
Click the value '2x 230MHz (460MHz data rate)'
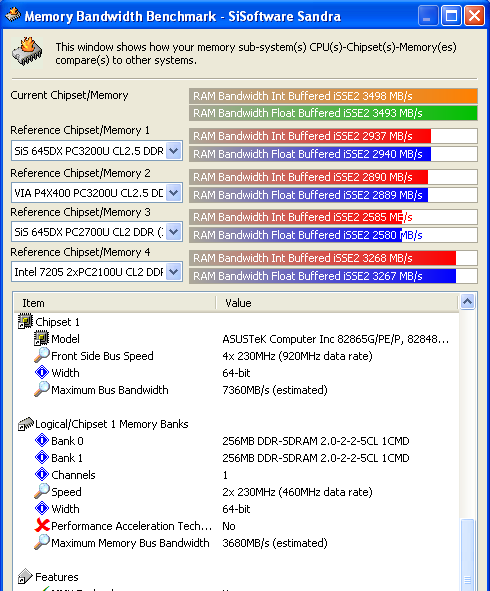click(297, 492)
